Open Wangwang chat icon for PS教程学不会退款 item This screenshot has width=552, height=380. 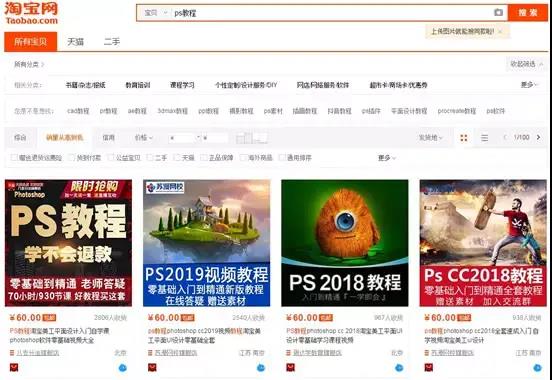pyautogui.click(x=123, y=368)
